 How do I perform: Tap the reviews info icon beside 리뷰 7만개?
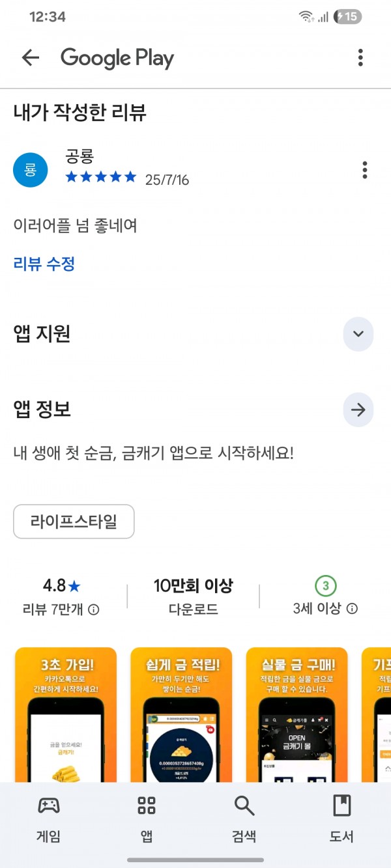click(x=94, y=609)
